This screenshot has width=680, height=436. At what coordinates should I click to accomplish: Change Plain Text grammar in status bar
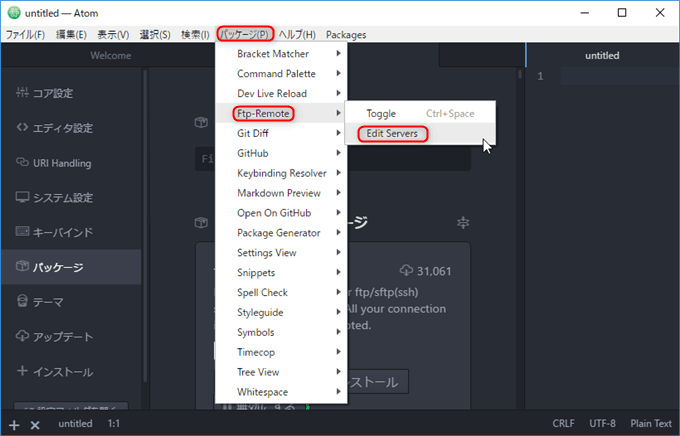point(651,423)
